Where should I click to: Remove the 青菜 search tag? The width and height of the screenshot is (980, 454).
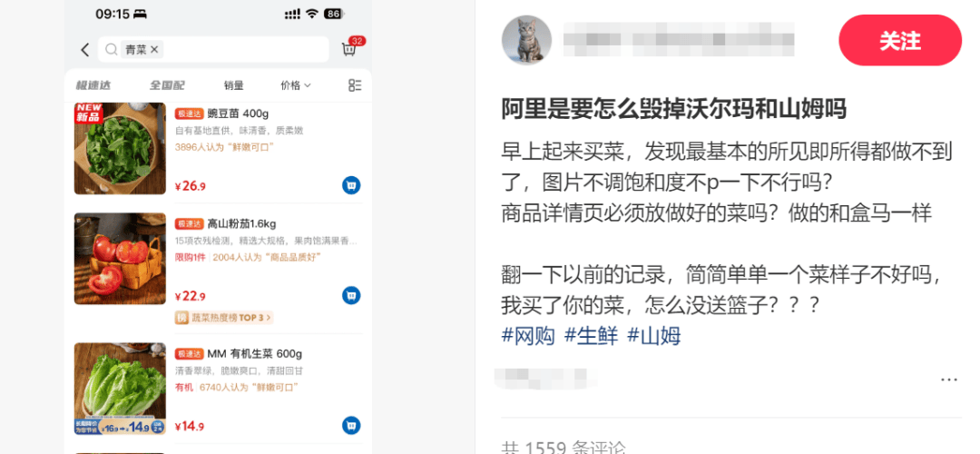coord(154,49)
